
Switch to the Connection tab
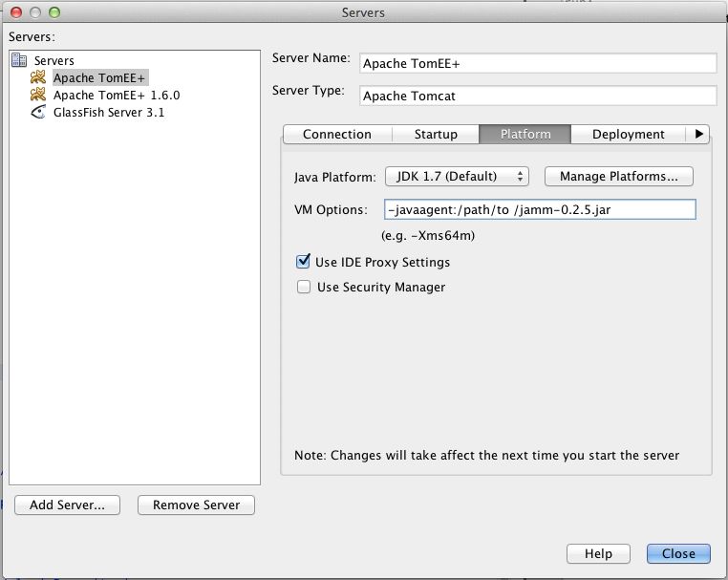coord(337,134)
